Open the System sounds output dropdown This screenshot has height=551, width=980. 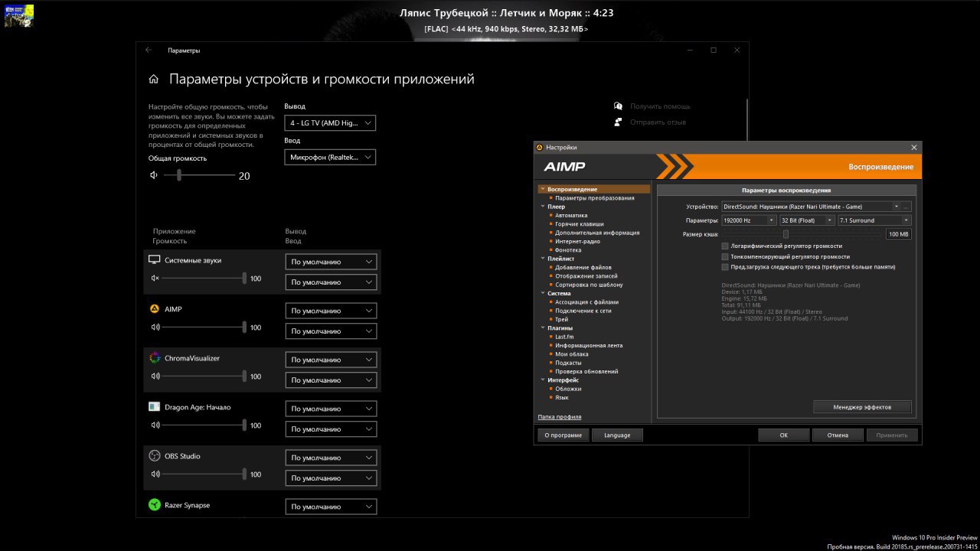(x=331, y=262)
